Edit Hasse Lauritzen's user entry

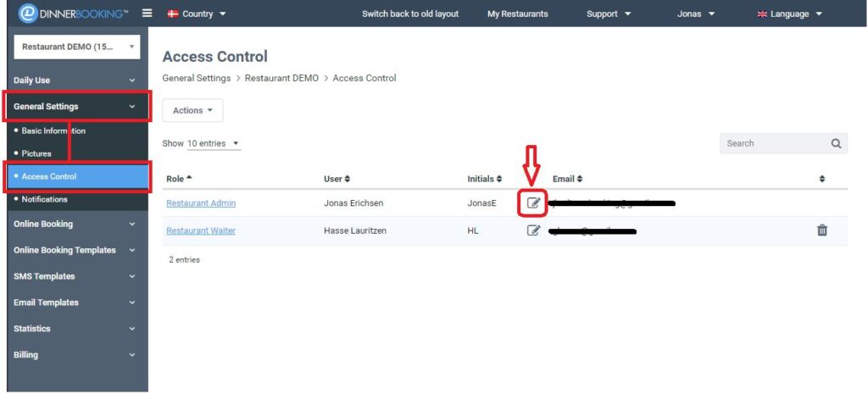click(x=533, y=230)
